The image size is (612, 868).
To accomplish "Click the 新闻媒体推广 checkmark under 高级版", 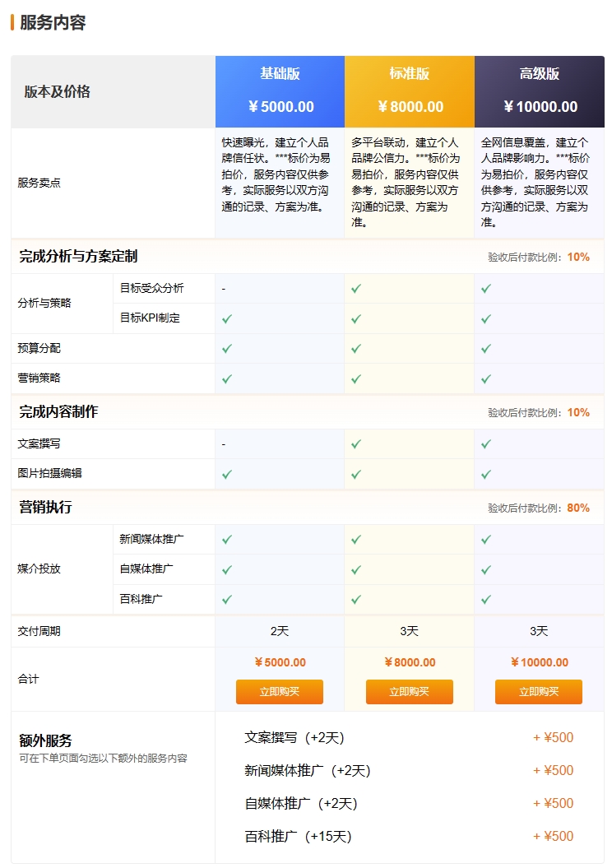I will click(x=485, y=538).
